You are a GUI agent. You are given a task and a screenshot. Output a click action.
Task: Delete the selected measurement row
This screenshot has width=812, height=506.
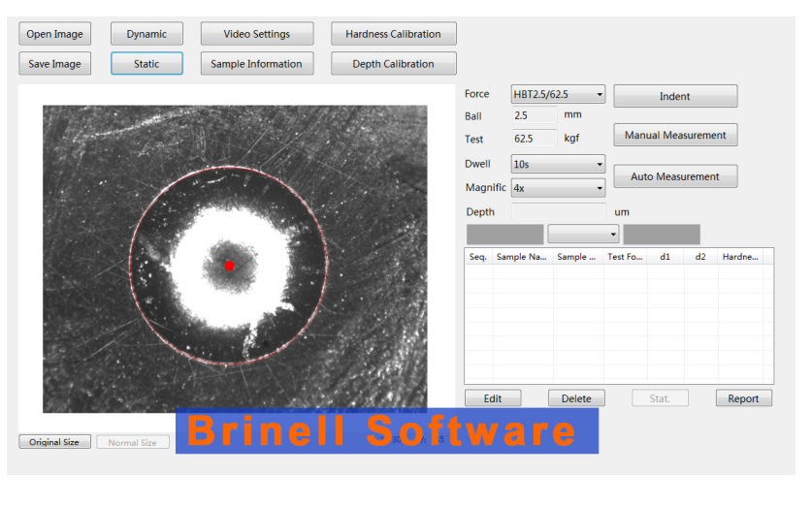point(576,398)
